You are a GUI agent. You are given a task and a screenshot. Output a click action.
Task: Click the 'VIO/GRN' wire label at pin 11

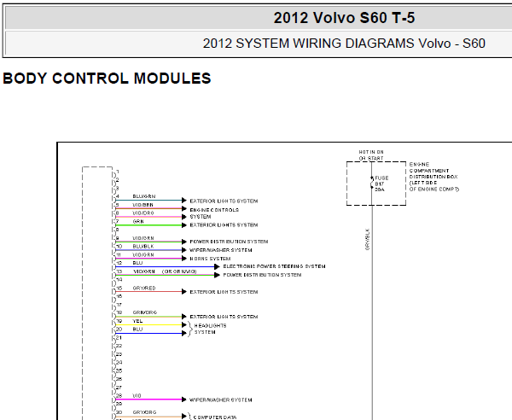(x=143, y=254)
